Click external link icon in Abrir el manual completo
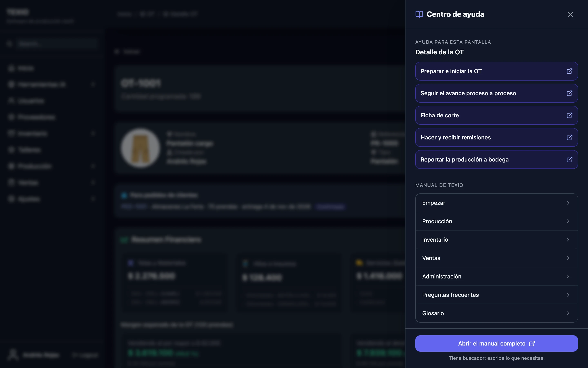The width and height of the screenshot is (588, 368). (x=532, y=343)
